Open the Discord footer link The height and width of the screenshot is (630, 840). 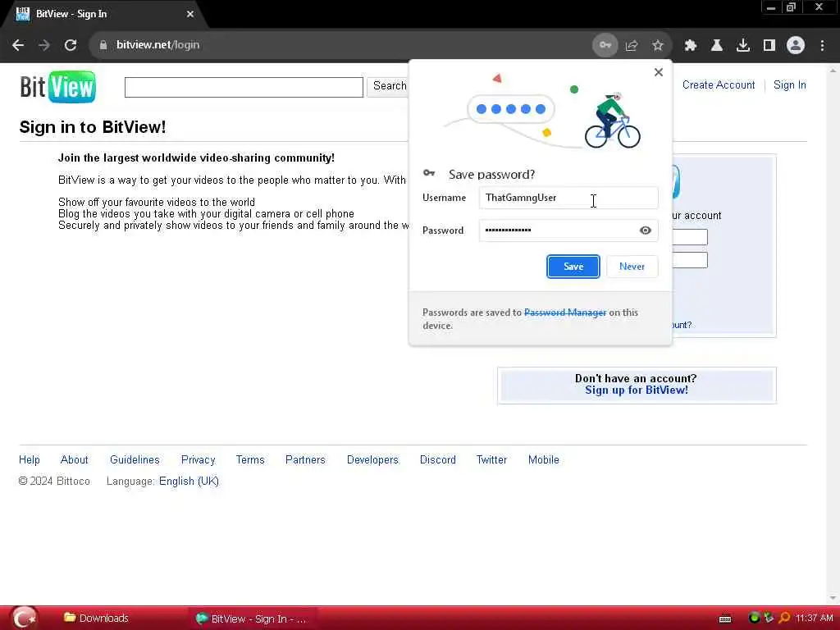tap(438, 459)
